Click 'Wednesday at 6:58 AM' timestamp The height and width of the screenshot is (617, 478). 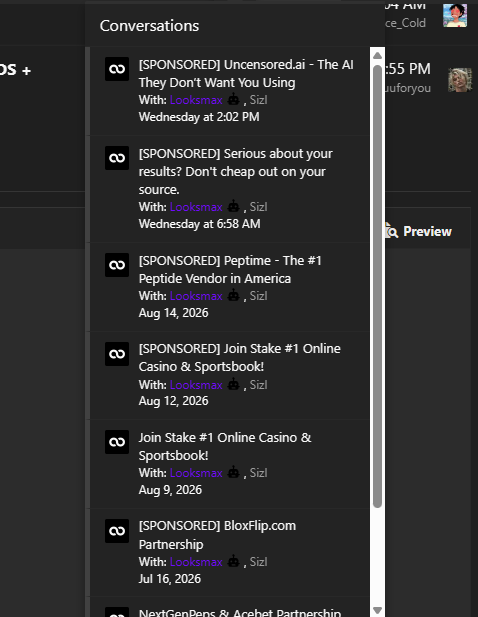pos(199,224)
